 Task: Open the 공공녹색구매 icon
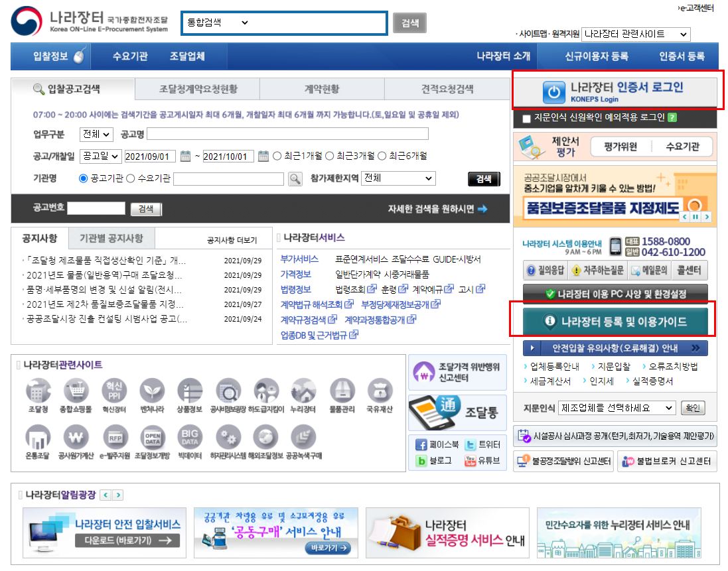pyautogui.click(x=304, y=437)
